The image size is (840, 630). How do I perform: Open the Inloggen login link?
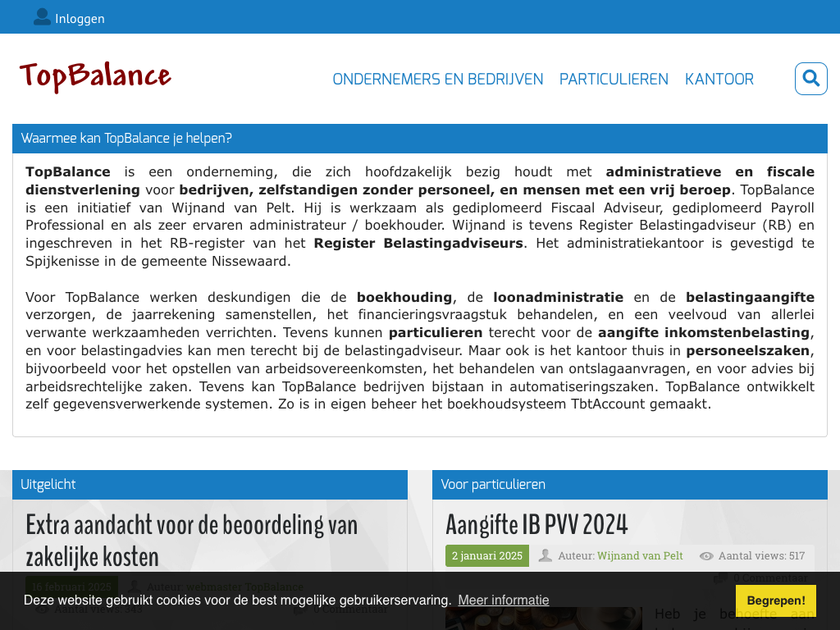[80, 19]
